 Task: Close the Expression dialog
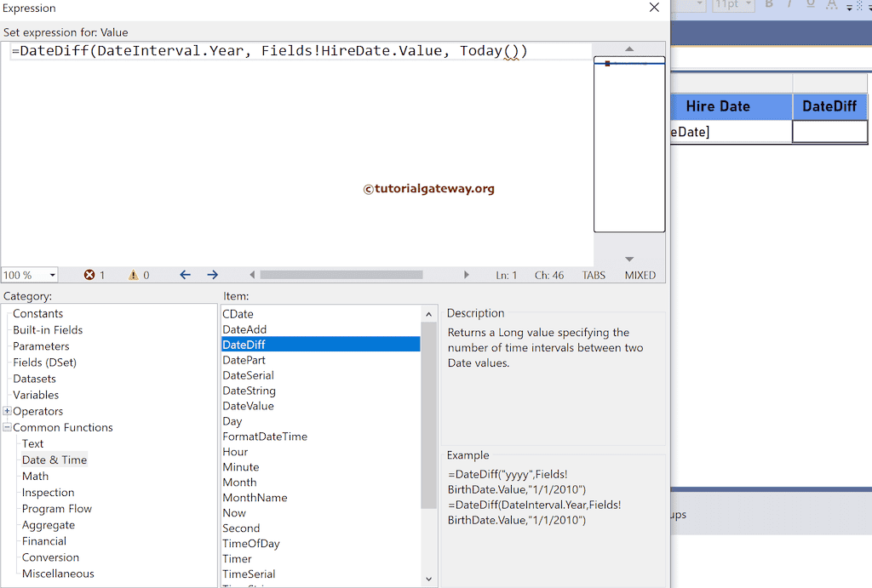coord(654,8)
